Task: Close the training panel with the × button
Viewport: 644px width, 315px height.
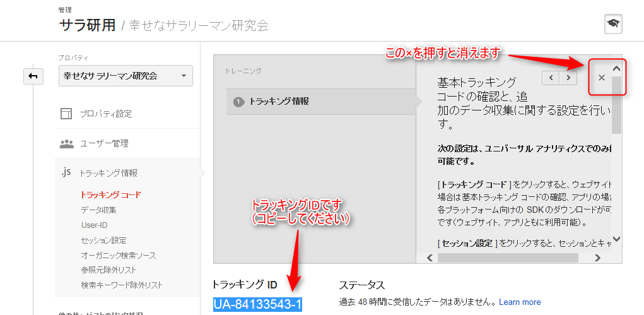Action: (601, 77)
